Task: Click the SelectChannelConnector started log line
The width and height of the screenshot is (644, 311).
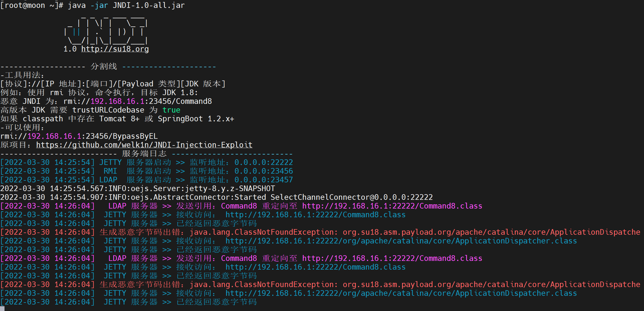Action: [216, 197]
